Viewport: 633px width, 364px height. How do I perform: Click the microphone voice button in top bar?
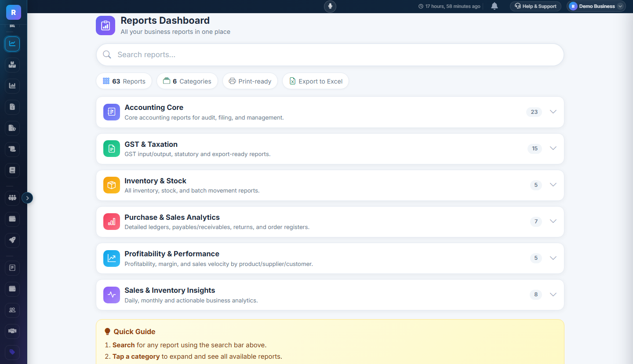(x=330, y=6)
